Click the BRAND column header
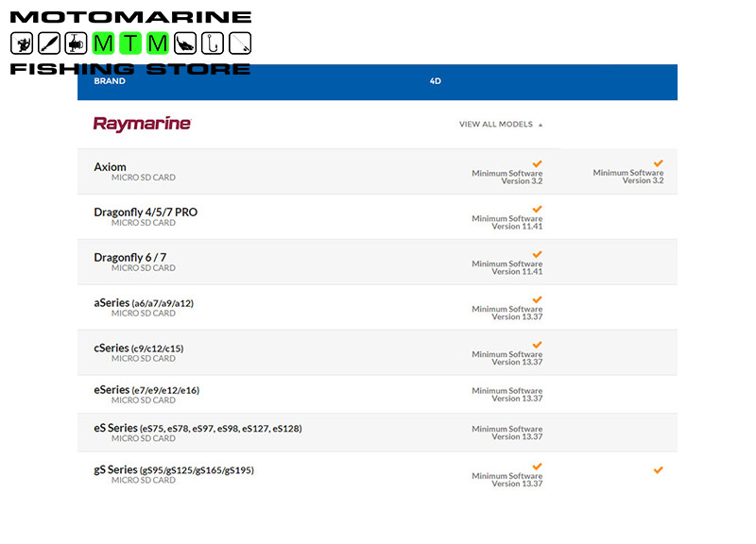This screenshot has width=756, height=544. coord(110,81)
